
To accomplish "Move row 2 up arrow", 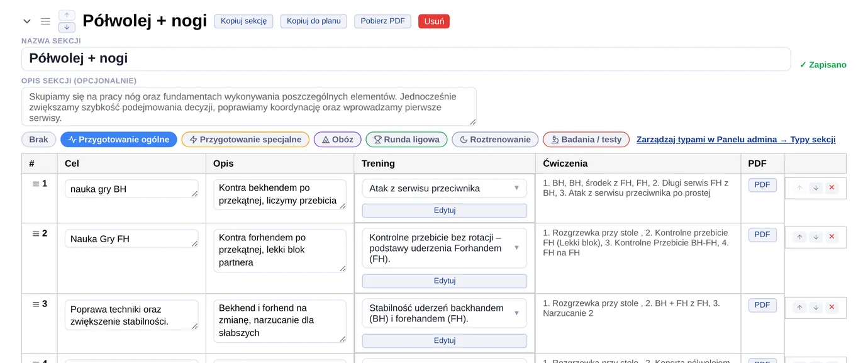I will 799,237.
